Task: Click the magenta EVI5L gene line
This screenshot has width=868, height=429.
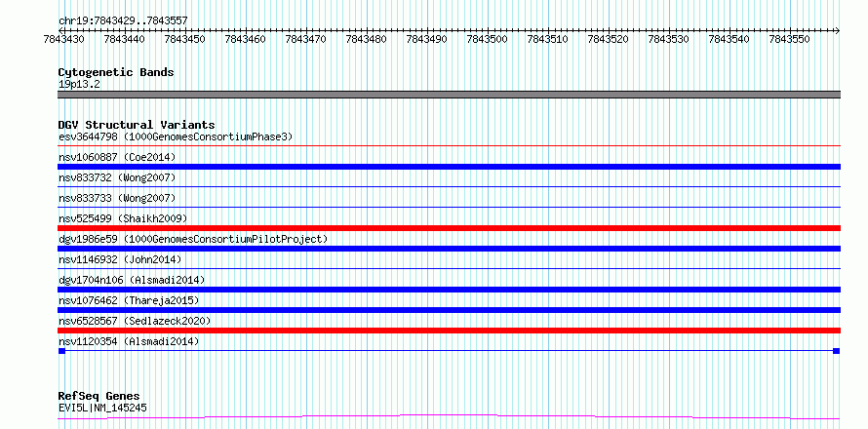Action: 449,416
